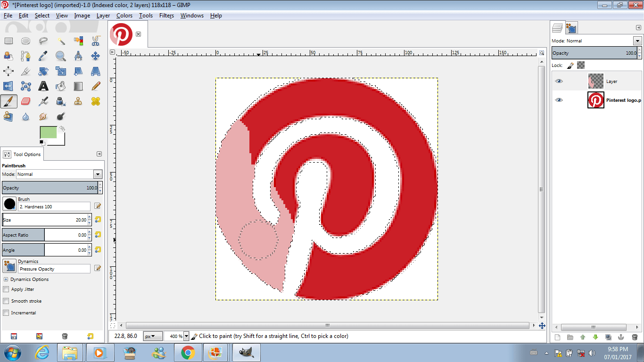Hide the Pinterest logo layer
Image resolution: width=644 pixels, height=362 pixels.
[559, 100]
